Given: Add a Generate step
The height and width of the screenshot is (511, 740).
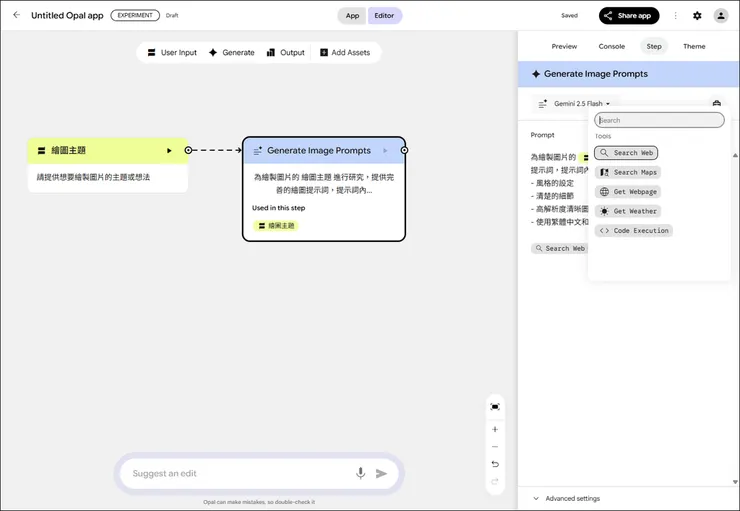Looking at the screenshot, I should (x=232, y=52).
